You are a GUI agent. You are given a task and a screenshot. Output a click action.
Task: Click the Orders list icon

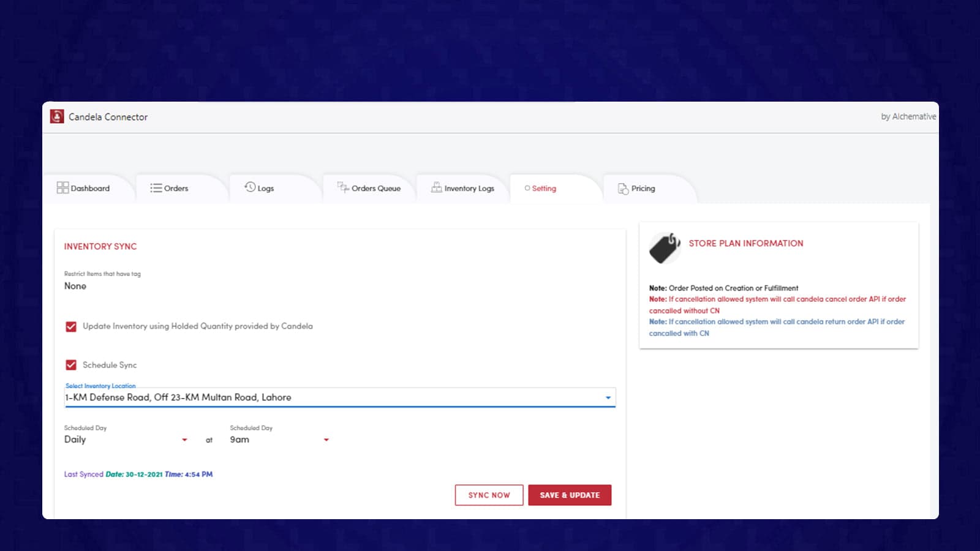pos(156,188)
